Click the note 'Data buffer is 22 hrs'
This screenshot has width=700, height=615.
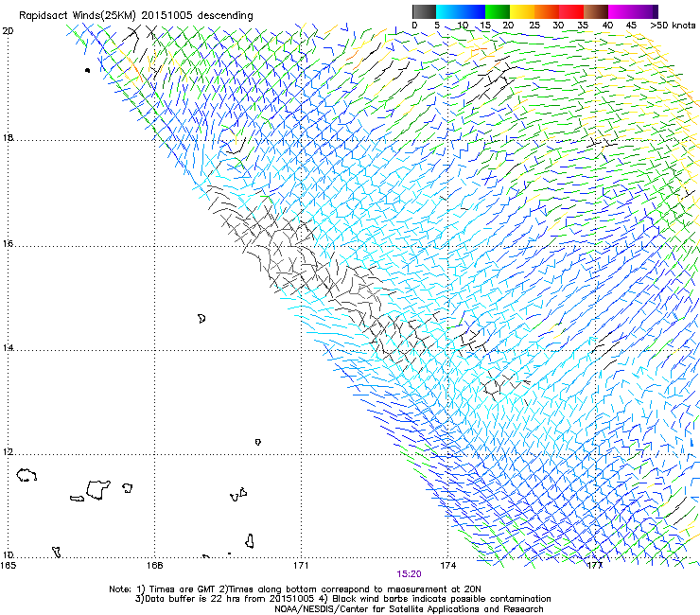pyautogui.click(x=193, y=599)
